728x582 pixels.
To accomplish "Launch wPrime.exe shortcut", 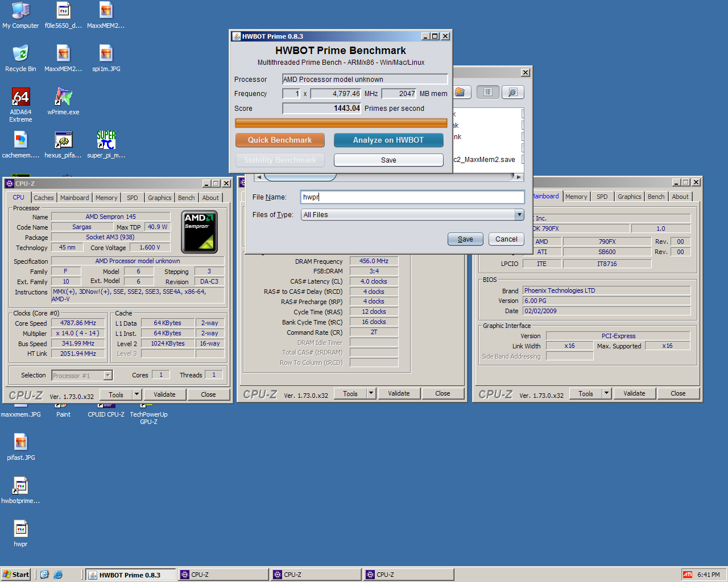I will pyautogui.click(x=63, y=102).
